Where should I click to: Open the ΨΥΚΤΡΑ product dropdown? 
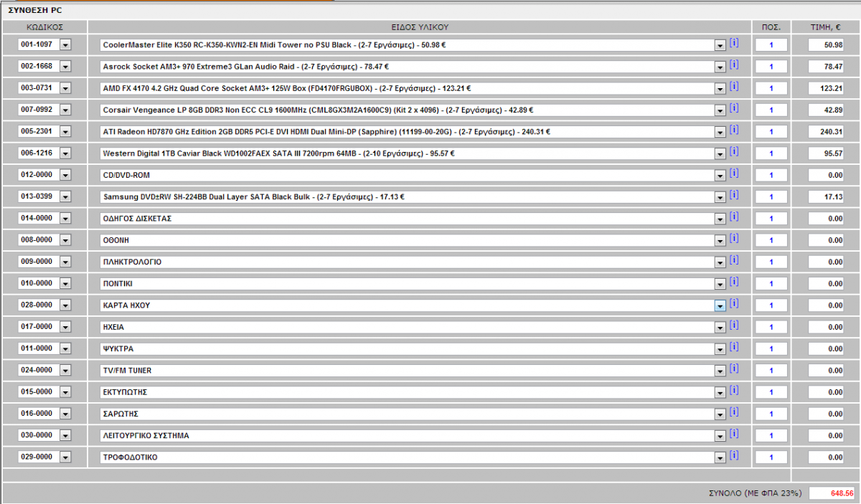(720, 349)
